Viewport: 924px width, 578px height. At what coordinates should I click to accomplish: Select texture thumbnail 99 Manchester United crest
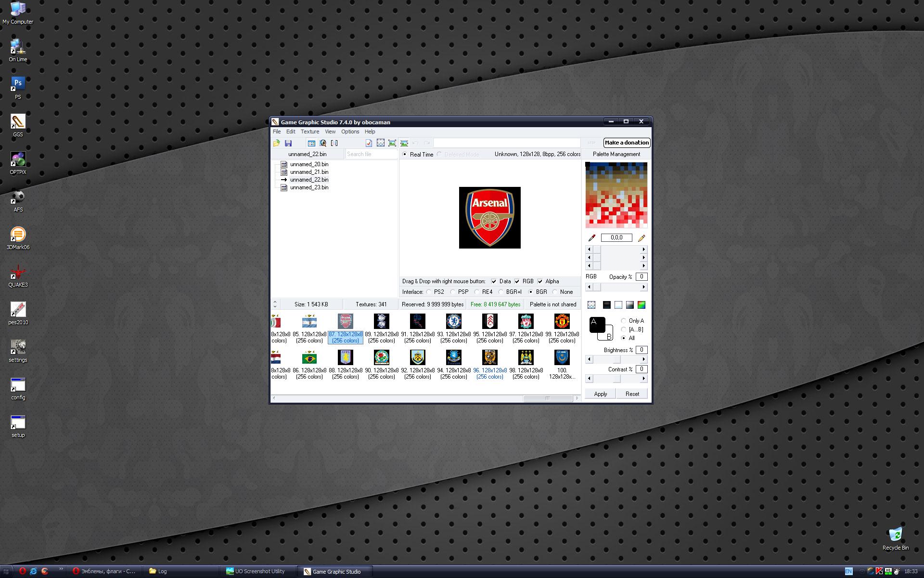pyautogui.click(x=562, y=321)
